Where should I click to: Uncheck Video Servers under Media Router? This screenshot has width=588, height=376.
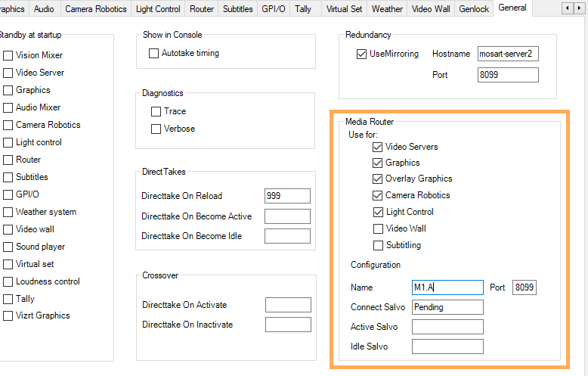(378, 147)
